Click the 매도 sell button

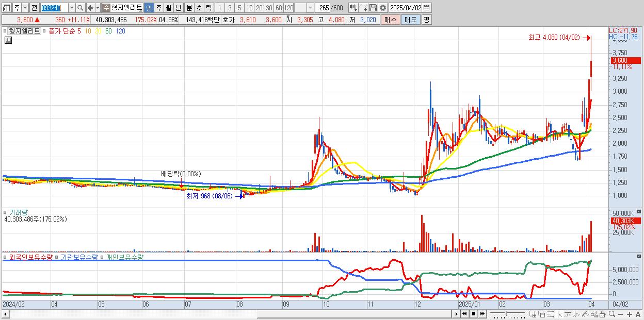[410, 20]
